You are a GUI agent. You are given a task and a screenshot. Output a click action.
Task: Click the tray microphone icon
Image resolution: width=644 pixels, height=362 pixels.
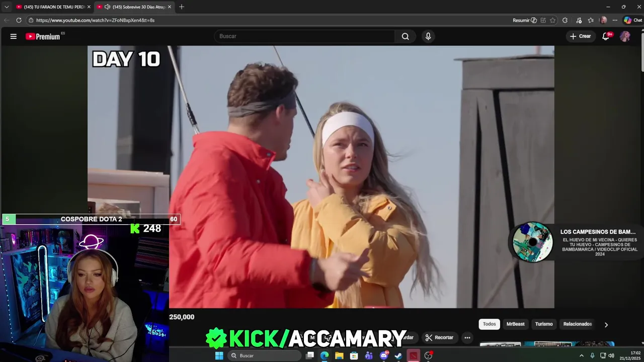(592, 355)
